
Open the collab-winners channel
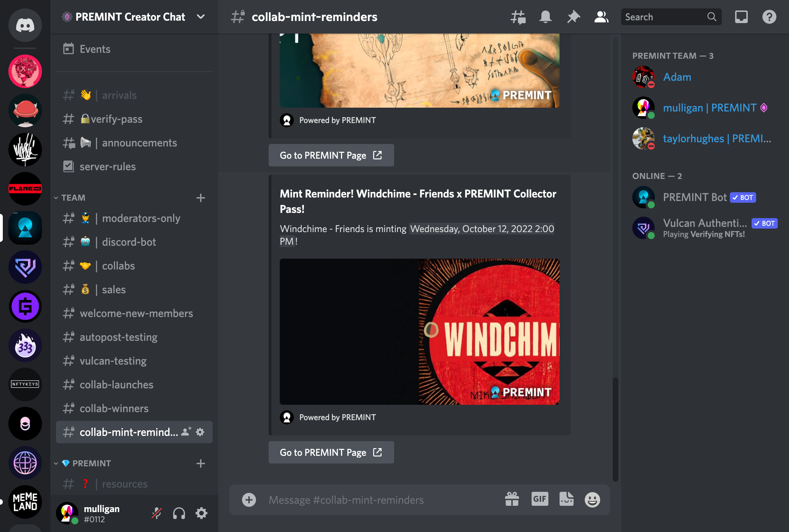click(134, 408)
